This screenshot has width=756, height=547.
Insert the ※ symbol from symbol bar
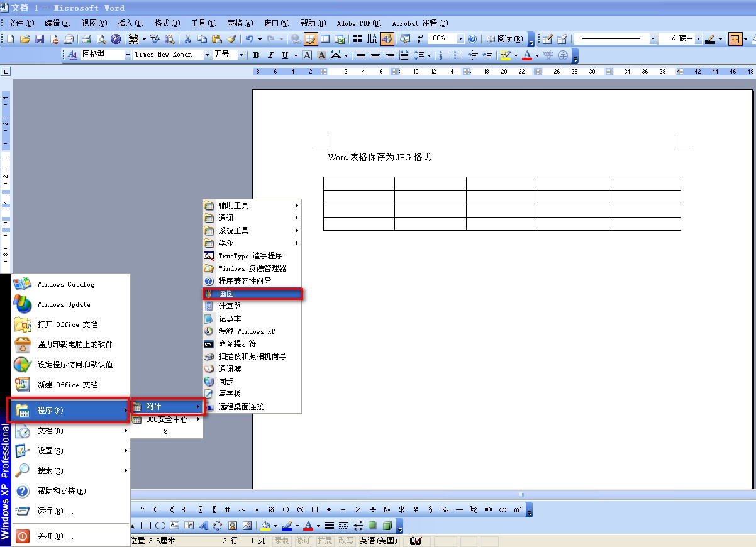pos(271,509)
